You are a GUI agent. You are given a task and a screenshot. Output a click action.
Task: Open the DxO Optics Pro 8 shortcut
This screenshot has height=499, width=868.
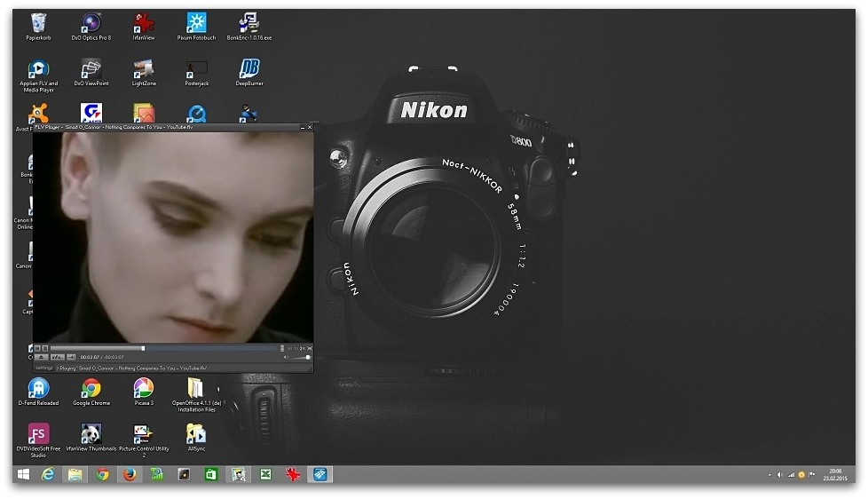[91, 27]
